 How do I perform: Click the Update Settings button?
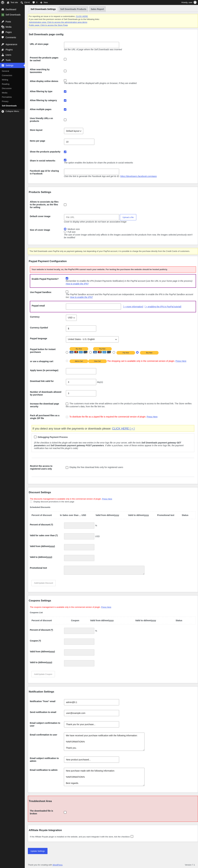[x=37, y=851]
